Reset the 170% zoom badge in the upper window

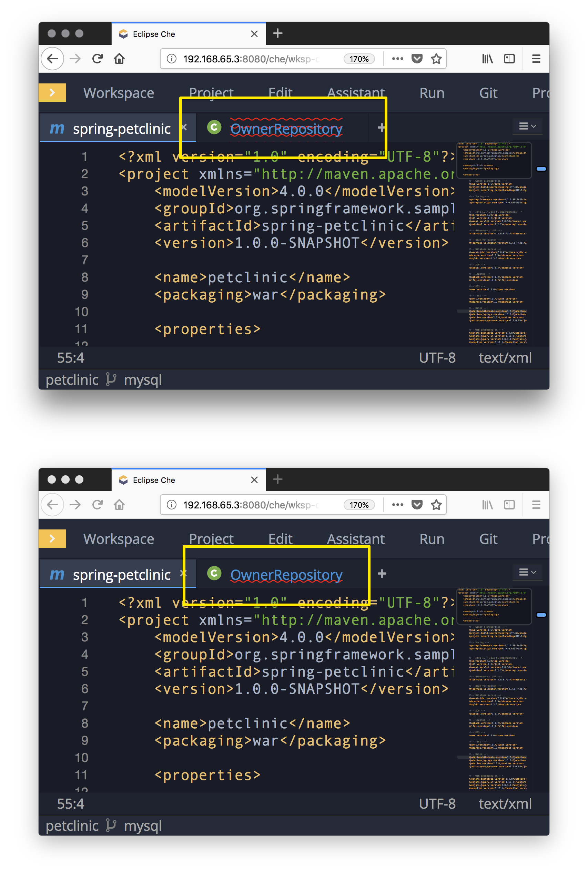point(359,59)
